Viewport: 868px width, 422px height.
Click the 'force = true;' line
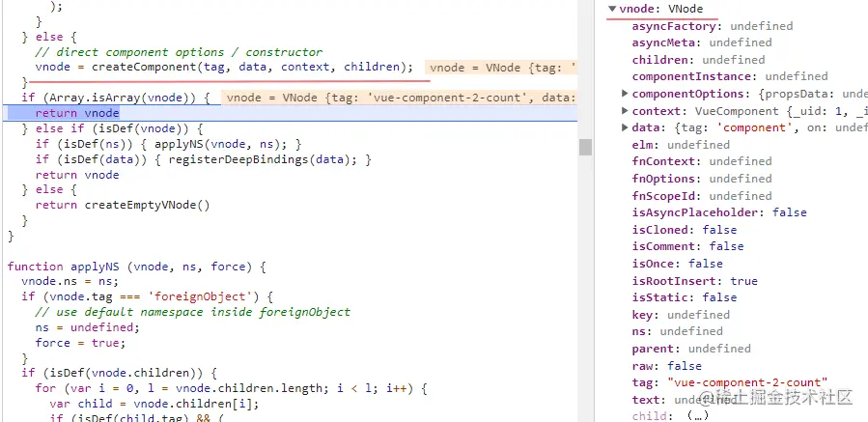(81, 343)
